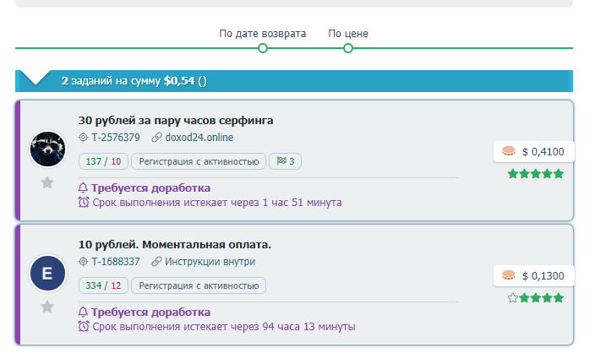Click the '334 / 12' stats badge
The width and height of the screenshot is (595, 364).
coord(103,285)
